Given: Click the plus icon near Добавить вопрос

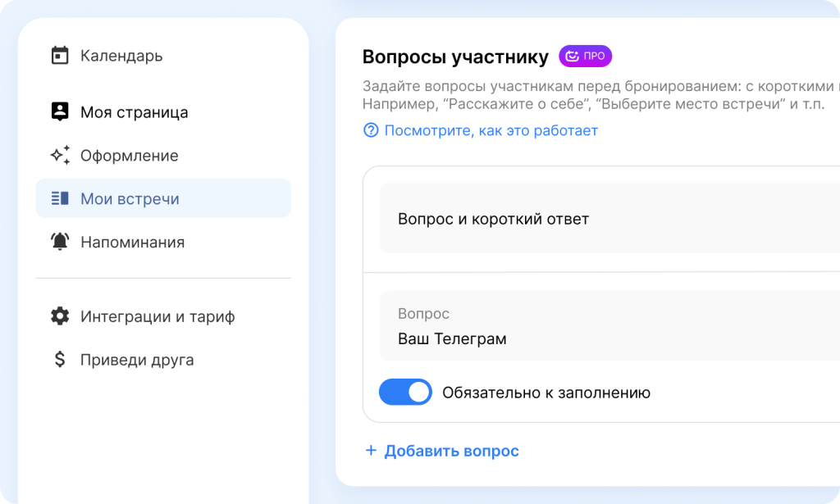Looking at the screenshot, I should tap(371, 451).
